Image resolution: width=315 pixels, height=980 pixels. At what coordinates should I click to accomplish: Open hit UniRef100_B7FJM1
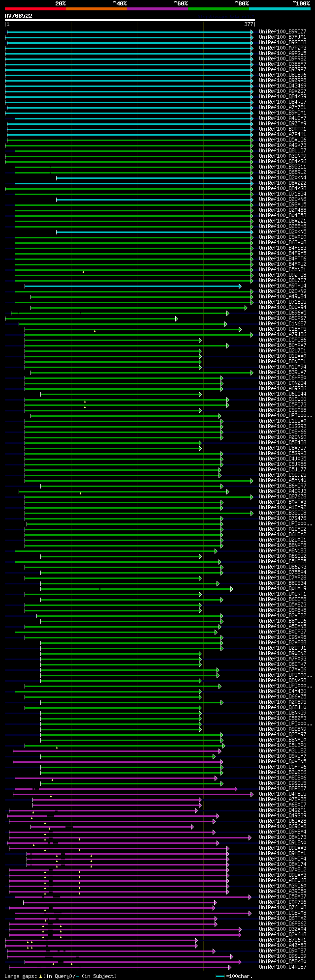coord(283,37)
